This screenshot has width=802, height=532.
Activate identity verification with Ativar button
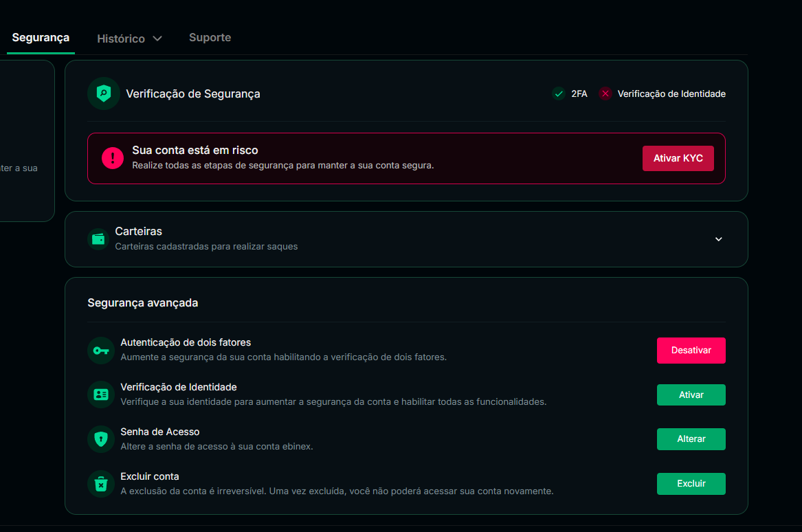tap(691, 395)
